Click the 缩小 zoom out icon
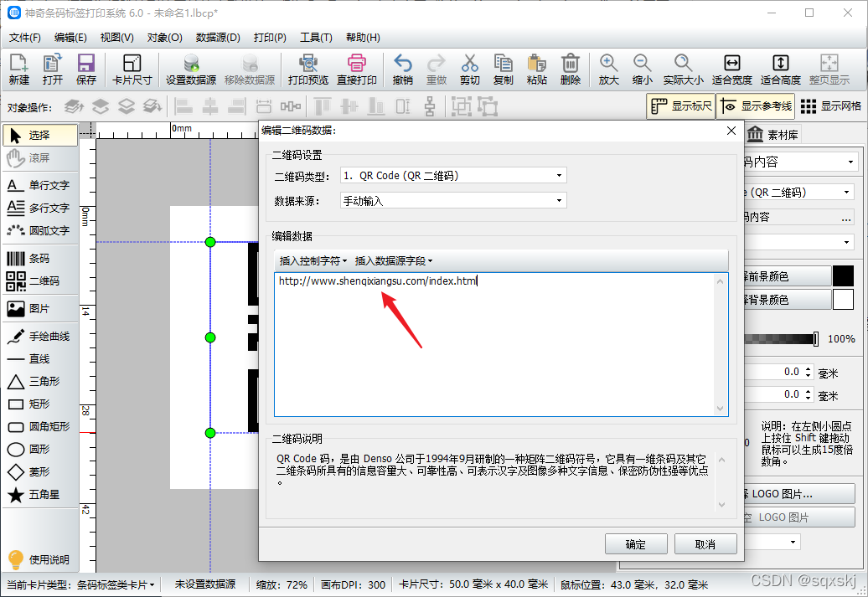Screen dimensions: 868x597 tap(642, 69)
